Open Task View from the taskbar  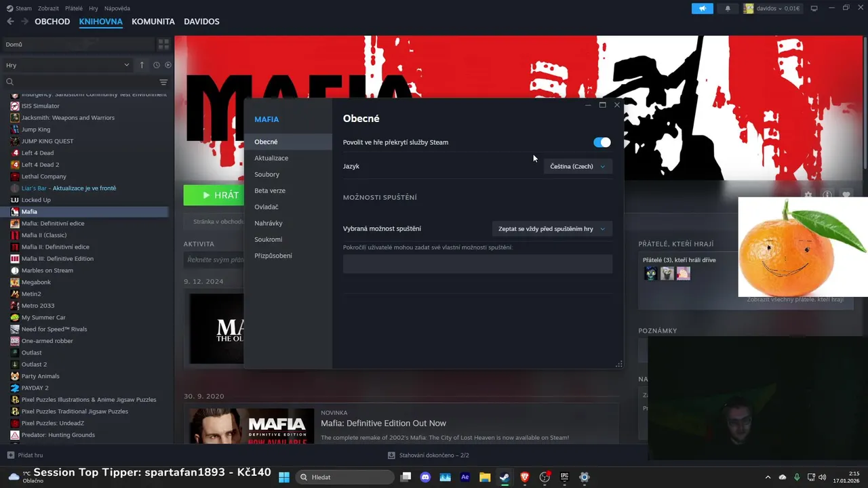406,477
